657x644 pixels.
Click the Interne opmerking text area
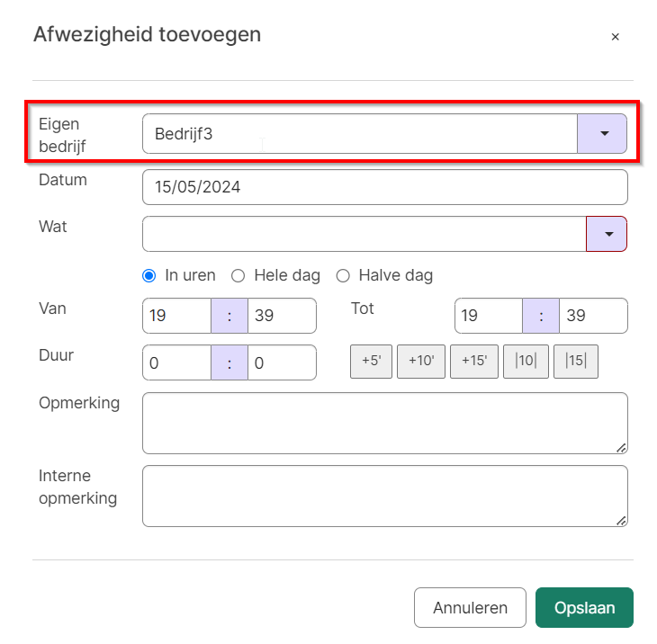tap(384, 496)
